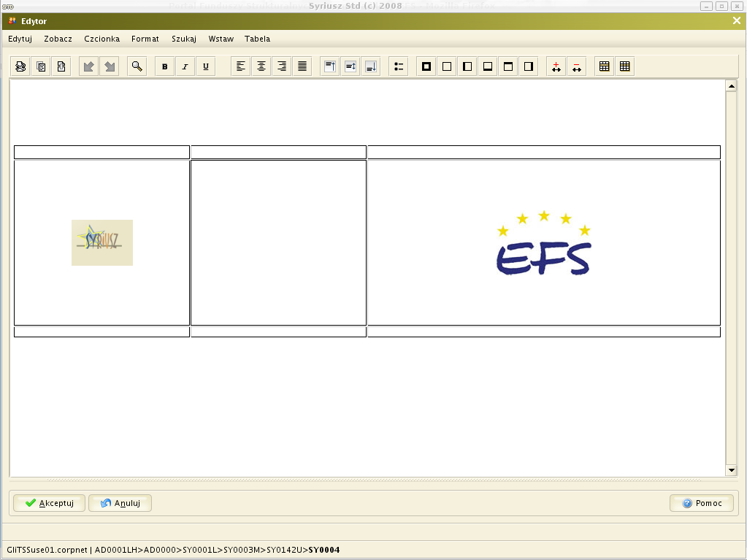Click the last table grid icon
Screen dimensions: 747x560
(625, 66)
